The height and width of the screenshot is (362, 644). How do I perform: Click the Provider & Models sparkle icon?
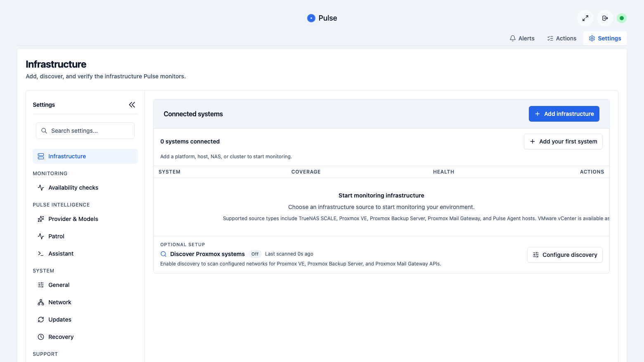coord(41,219)
